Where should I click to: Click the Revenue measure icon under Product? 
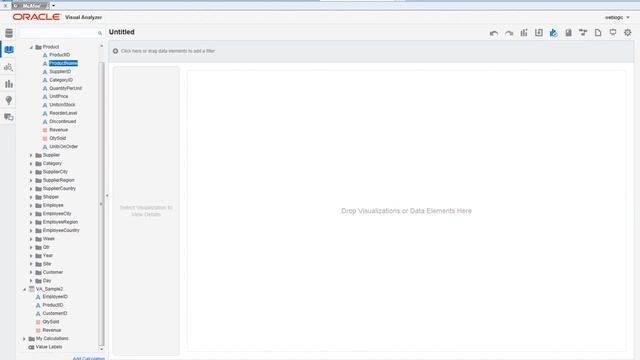(45, 130)
